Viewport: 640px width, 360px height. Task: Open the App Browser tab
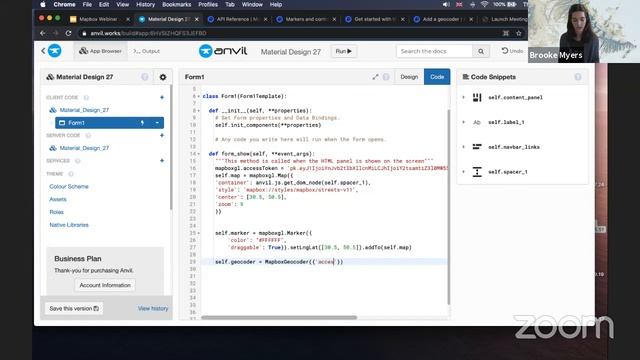tap(100, 51)
